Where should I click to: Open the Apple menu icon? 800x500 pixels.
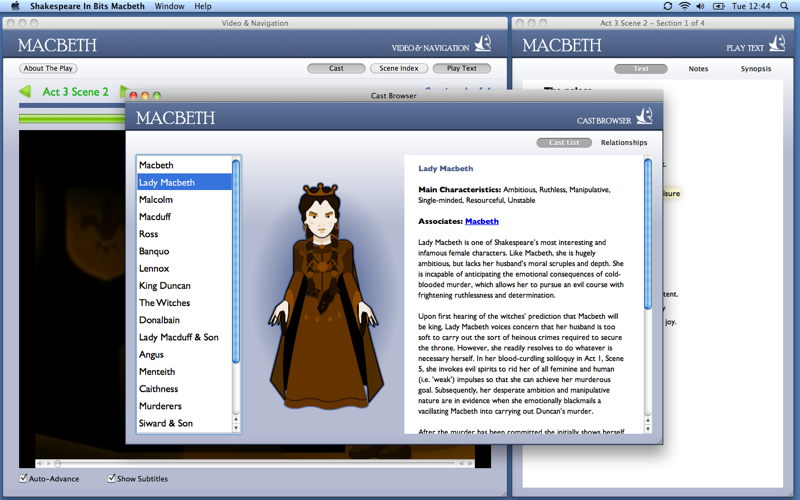(x=15, y=6)
